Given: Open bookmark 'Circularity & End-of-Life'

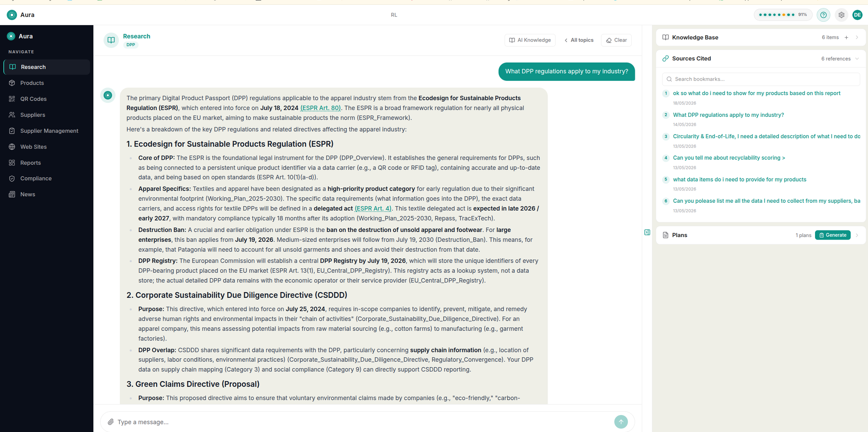Looking at the screenshot, I should tap(766, 136).
